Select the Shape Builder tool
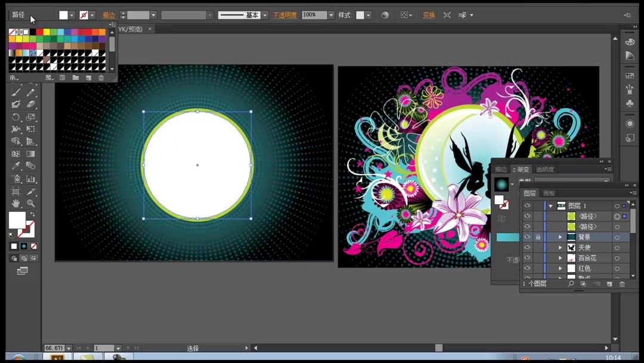The width and height of the screenshot is (644, 363). 16,141
